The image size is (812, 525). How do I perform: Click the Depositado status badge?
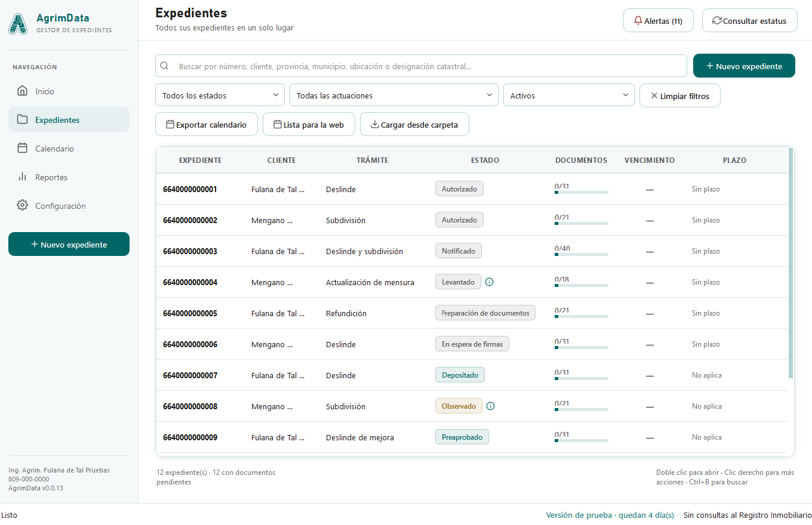point(460,375)
